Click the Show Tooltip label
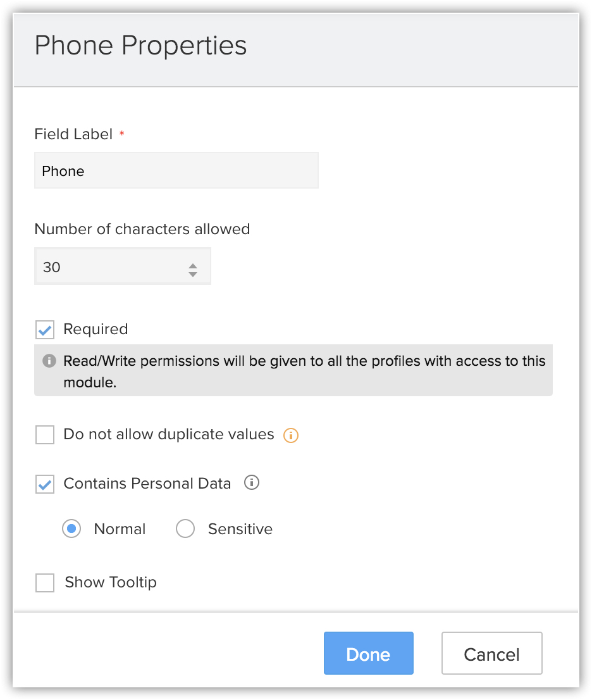Image resolution: width=592 pixels, height=700 pixels. pyautogui.click(x=111, y=582)
